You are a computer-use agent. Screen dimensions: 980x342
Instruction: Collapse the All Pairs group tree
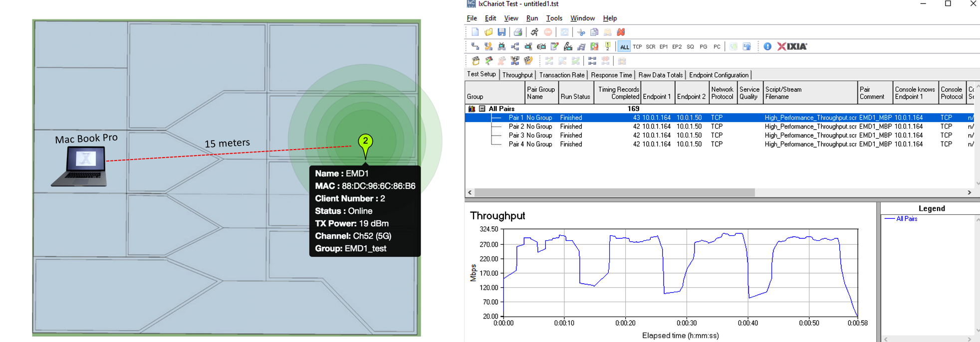click(x=482, y=109)
